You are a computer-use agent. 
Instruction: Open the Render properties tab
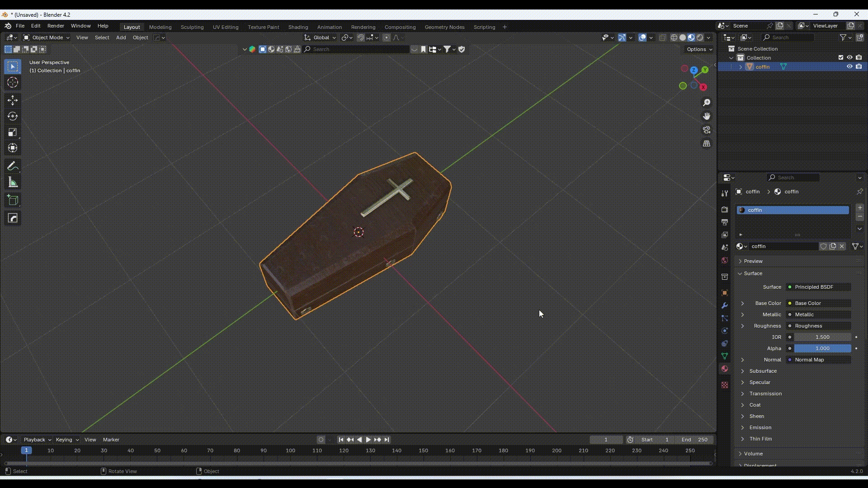click(725, 210)
